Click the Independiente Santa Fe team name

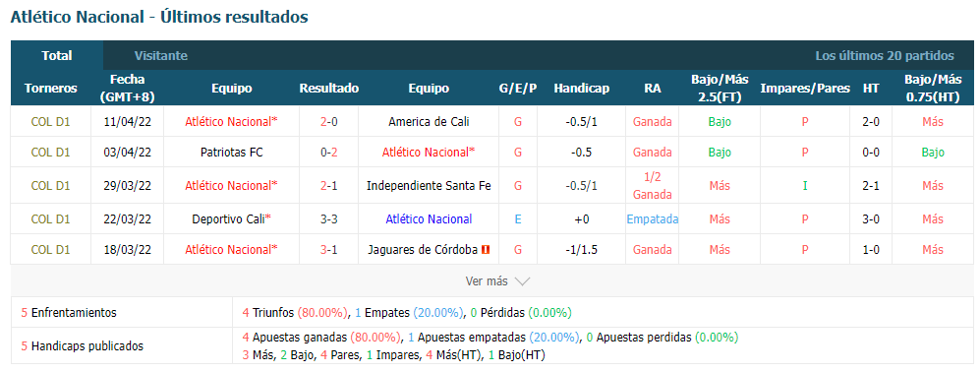coord(429,185)
